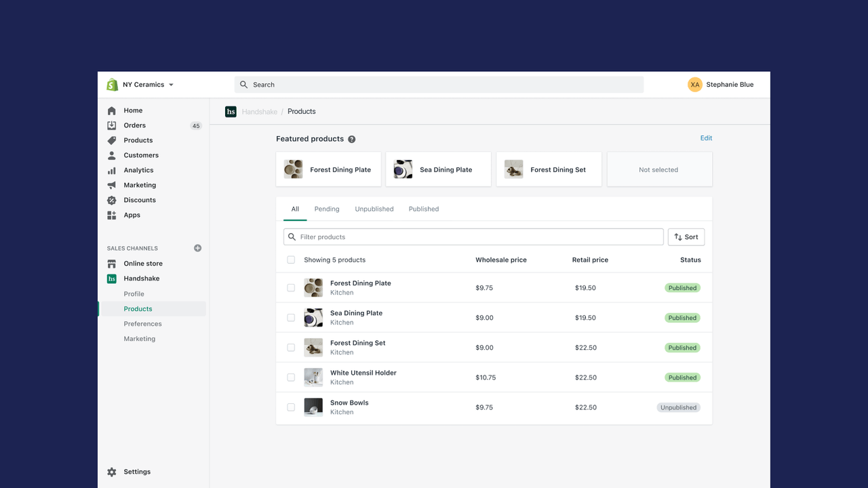Viewport: 868px width, 488px height.
Task: Click the Filter products field
Action: [x=473, y=237]
